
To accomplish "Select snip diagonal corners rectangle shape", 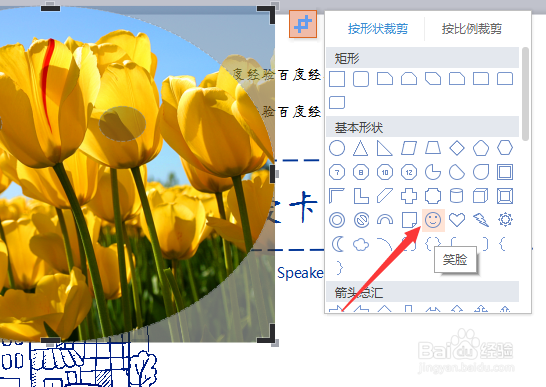I will (433, 79).
